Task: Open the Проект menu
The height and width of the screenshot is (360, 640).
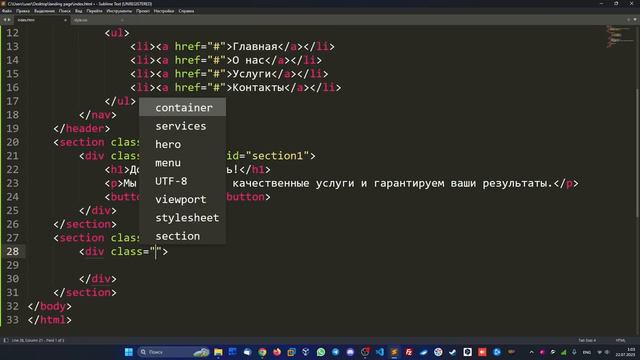Action: (x=143, y=11)
